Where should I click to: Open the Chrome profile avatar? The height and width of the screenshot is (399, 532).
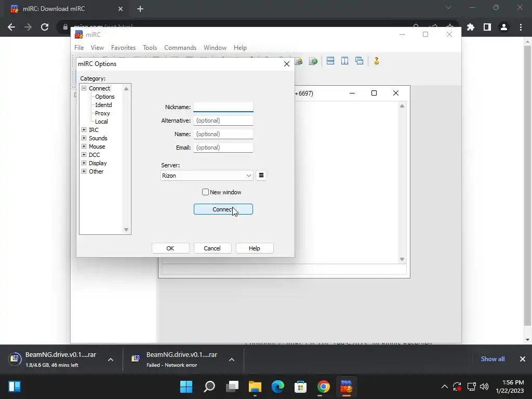504,27
